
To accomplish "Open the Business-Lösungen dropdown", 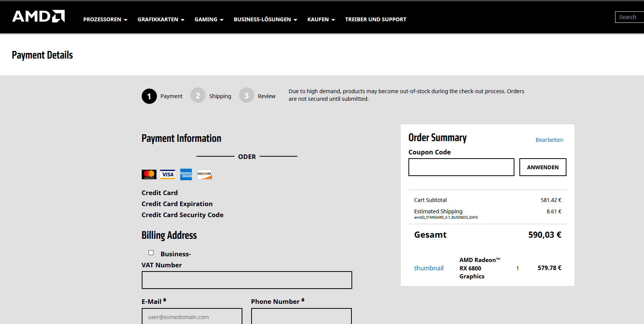I will pyautogui.click(x=265, y=19).
